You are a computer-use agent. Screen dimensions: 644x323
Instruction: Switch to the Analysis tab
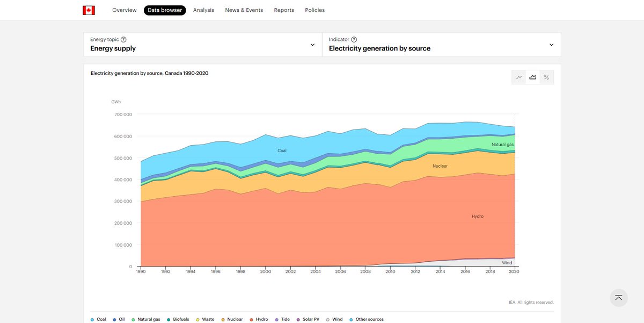pyautogui.click(x=203, y=10)
